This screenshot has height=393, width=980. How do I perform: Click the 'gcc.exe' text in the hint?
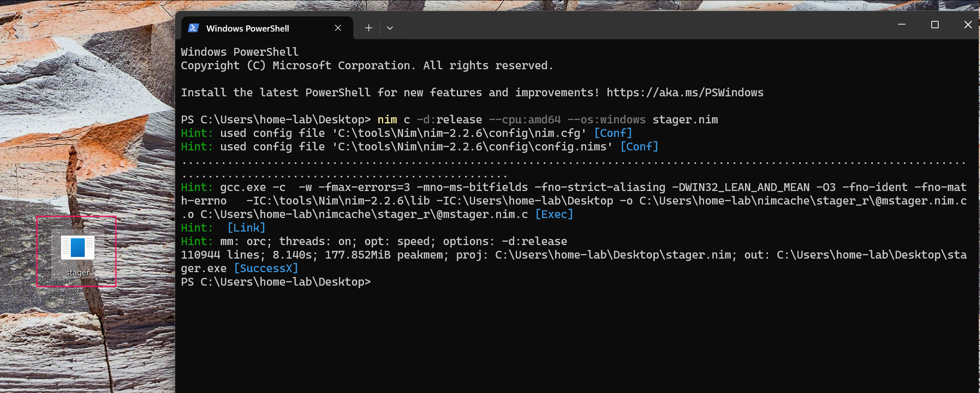(243, 187)
